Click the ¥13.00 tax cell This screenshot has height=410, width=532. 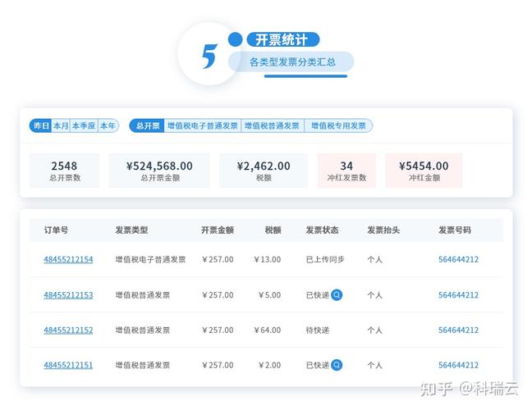268,260
